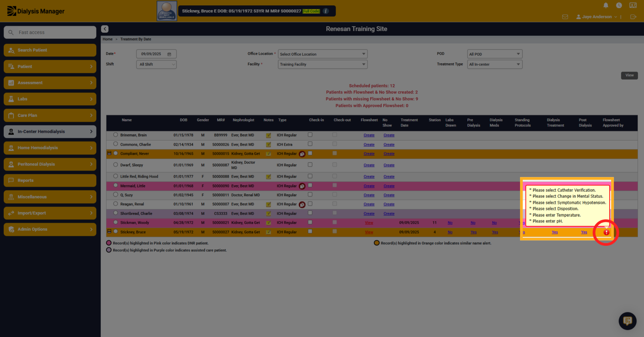Image resolution: width=644 pixels, height=337 pixels.
Task: Open the Reports menu item
Action: pos(50,180)
